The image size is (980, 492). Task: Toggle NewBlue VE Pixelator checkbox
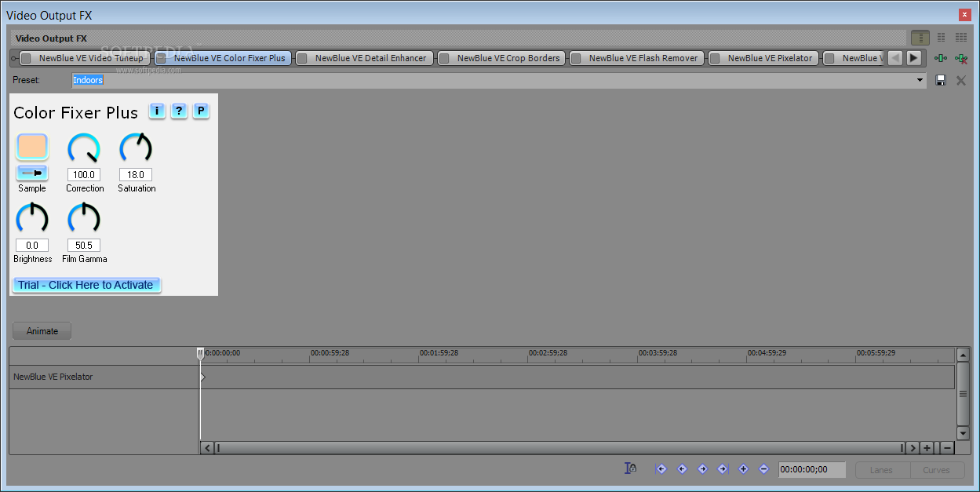[x=715, y=58]
